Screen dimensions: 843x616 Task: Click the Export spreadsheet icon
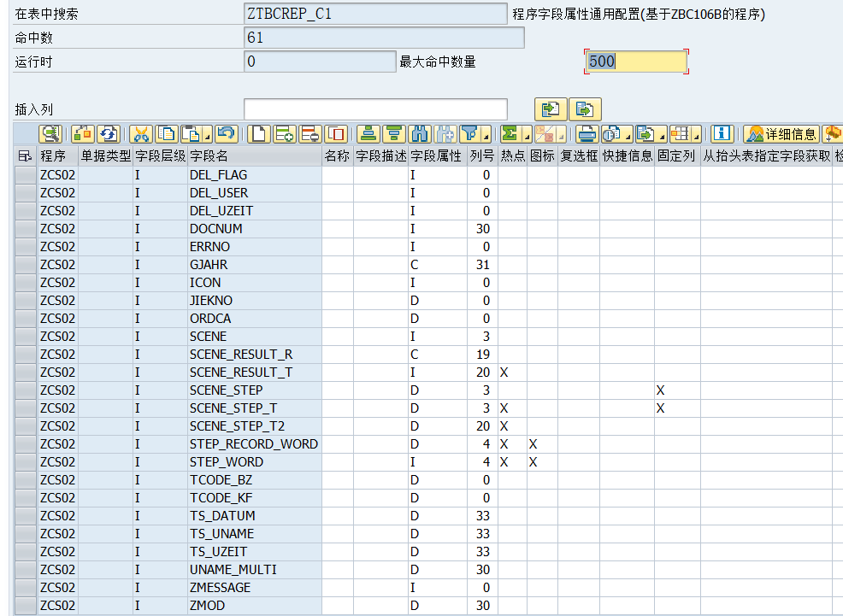point(646,133)
